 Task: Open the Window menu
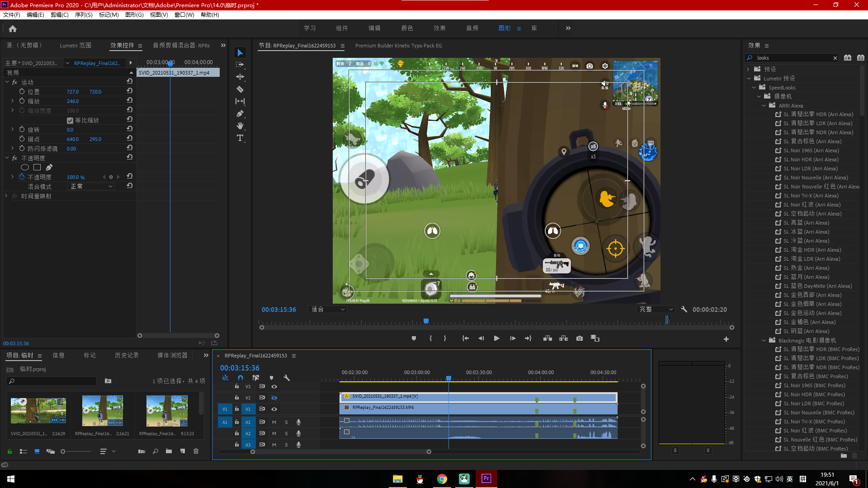tap(184, 15)
